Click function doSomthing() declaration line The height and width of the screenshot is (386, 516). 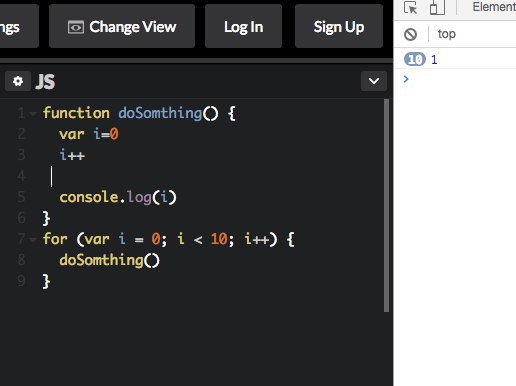pos(139,113)
